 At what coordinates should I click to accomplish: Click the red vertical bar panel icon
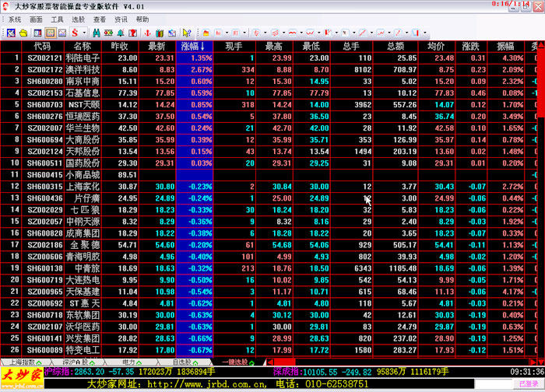coord(416,33)
